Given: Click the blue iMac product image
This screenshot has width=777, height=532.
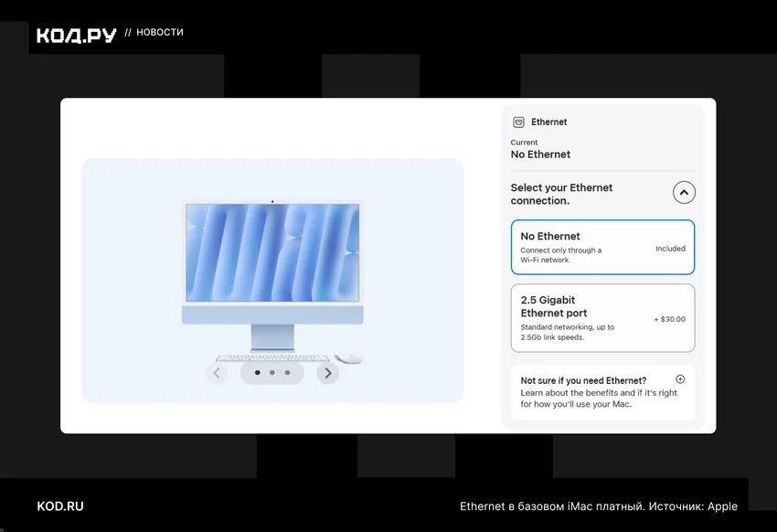Looking at the screenshot, I should point(272,281).
